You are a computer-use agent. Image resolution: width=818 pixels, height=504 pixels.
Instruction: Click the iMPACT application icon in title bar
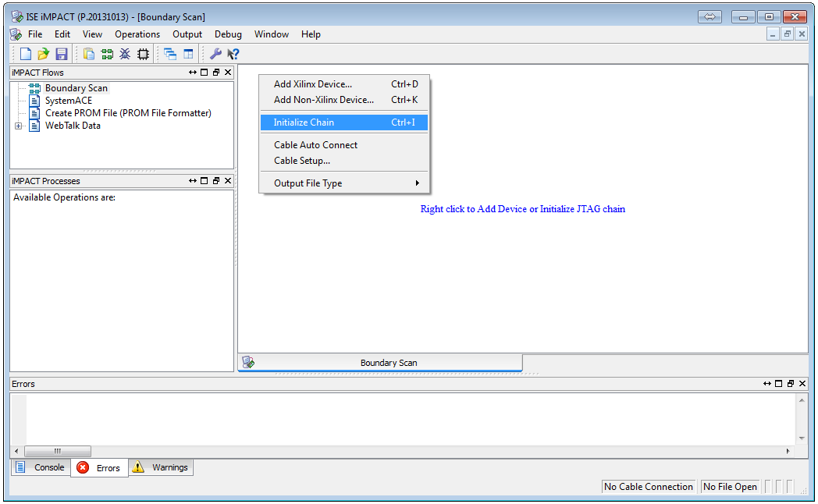pos(16,16)
